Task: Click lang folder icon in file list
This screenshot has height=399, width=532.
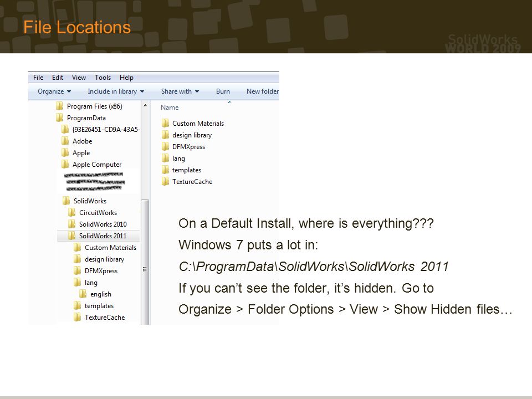Action: tap(165, 158)
